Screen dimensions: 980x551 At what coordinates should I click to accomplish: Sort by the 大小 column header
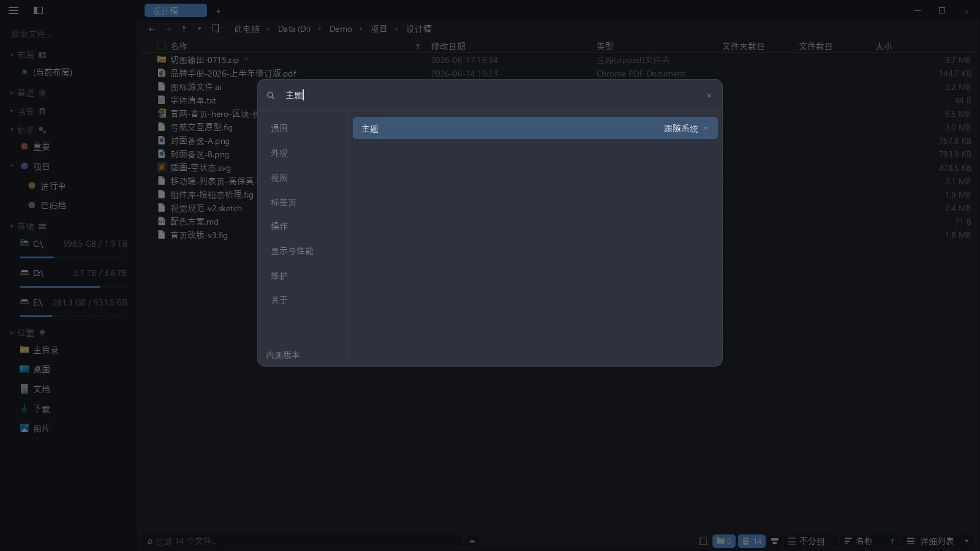(884, 47)
